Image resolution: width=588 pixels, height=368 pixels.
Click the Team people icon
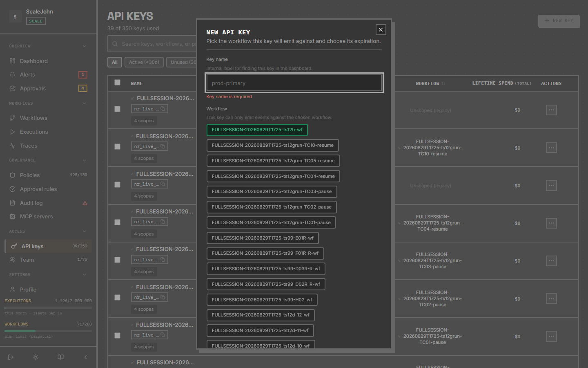12,260
